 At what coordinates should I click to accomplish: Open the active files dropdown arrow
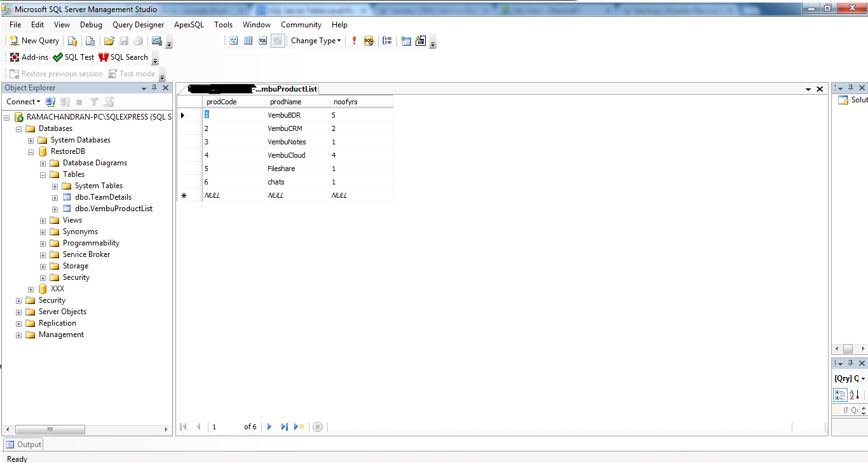click(x=808, y=90)
